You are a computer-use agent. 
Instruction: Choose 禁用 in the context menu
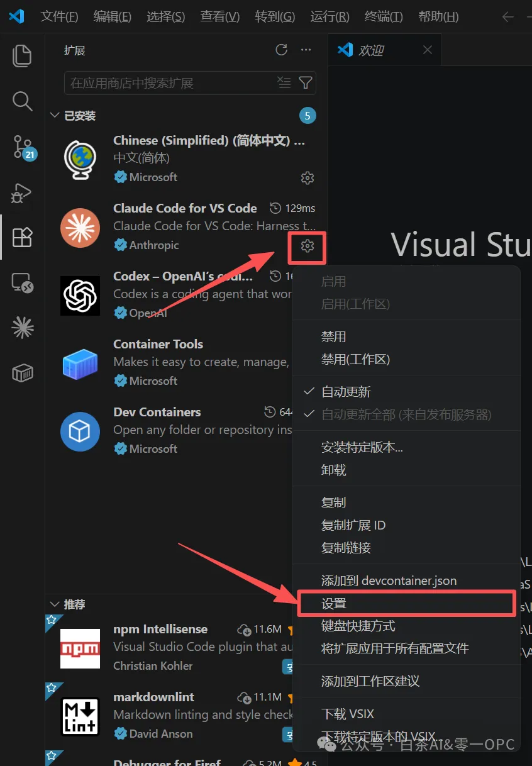[x=334, y=336]
